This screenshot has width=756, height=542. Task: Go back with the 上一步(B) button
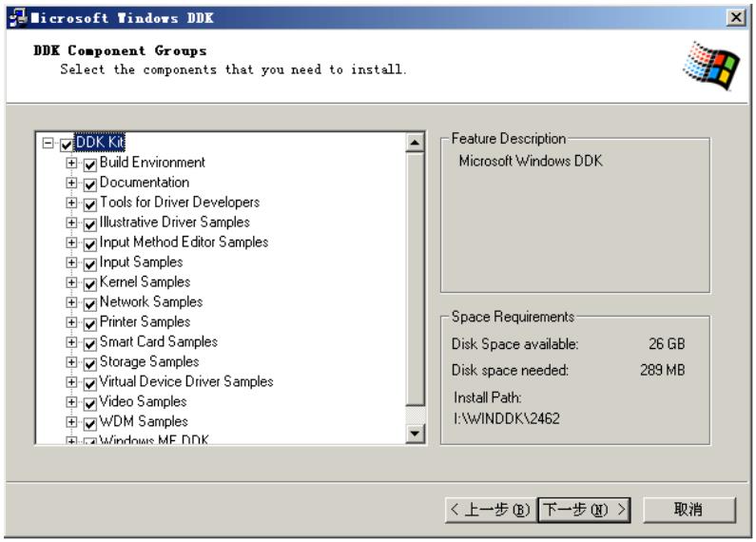[491, 510]
